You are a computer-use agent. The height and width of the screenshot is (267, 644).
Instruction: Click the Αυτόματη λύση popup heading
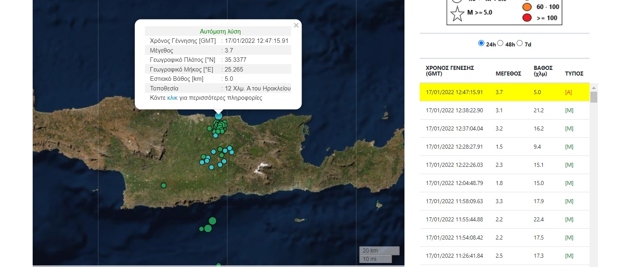220,32
